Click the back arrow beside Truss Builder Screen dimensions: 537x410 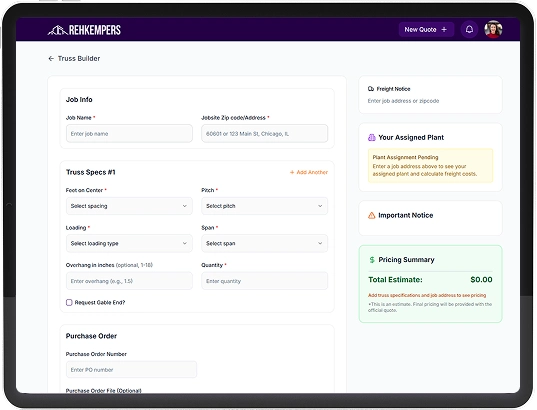[x=51, y=59]
